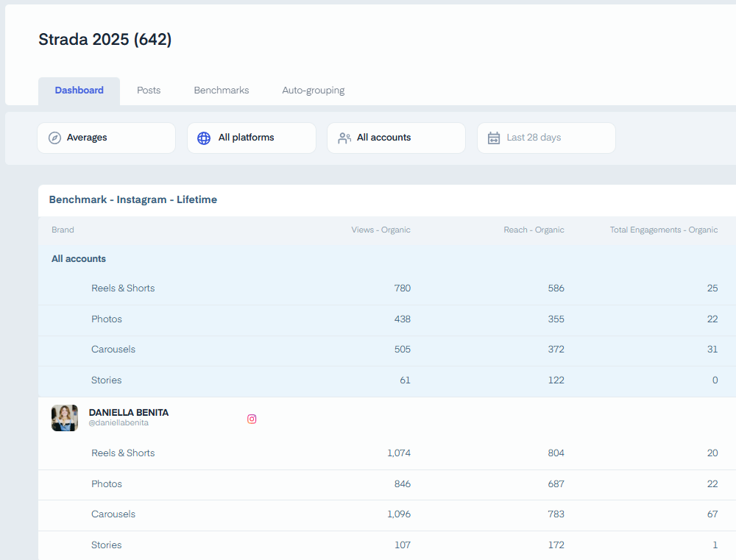Click the Strada 2025 (642) title
The image size is (736, 560).
pyautogui.click(x=105, y=40)
